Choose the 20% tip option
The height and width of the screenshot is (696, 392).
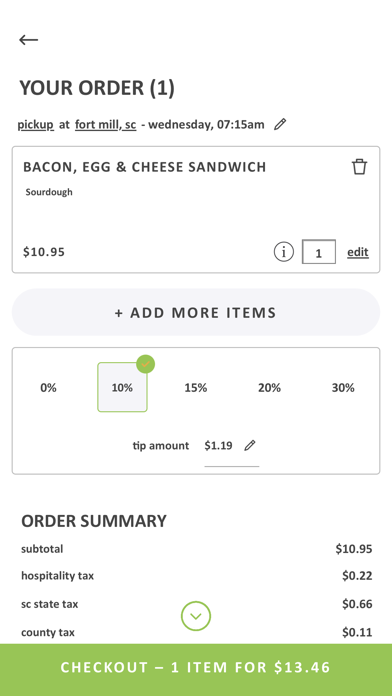point(269,388)
